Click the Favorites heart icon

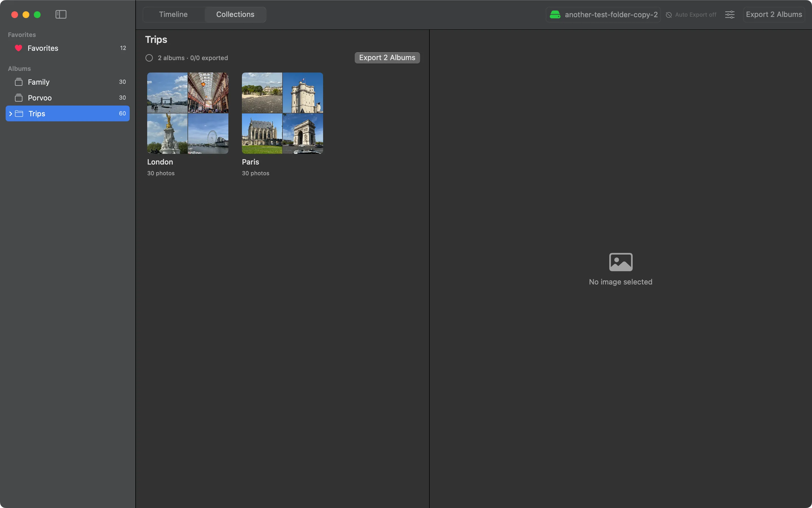click(x=18, y=48)
